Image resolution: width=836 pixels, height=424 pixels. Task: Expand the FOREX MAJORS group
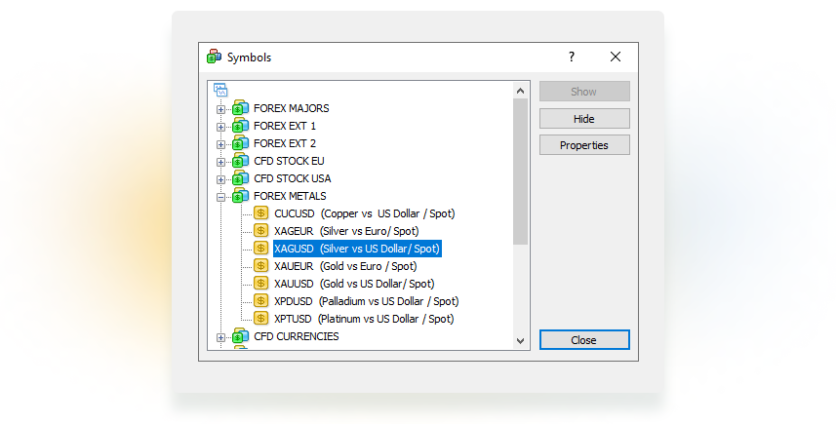[x=221, y=109]
